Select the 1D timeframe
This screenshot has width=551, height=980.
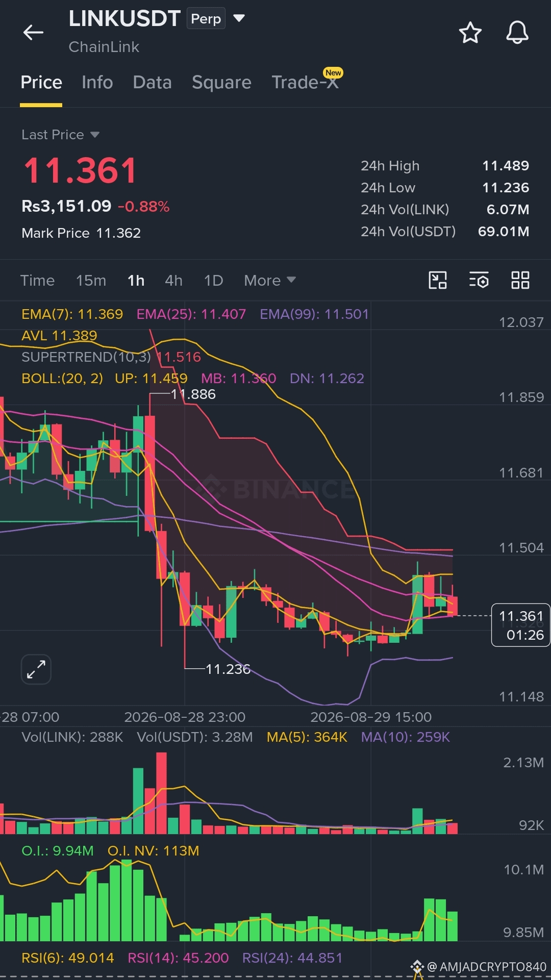(213, 280)
